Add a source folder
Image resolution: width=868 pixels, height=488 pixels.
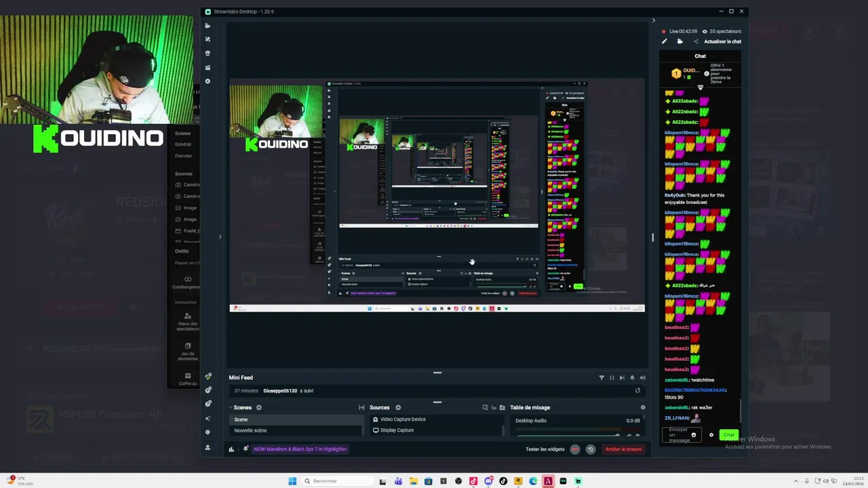502,407
